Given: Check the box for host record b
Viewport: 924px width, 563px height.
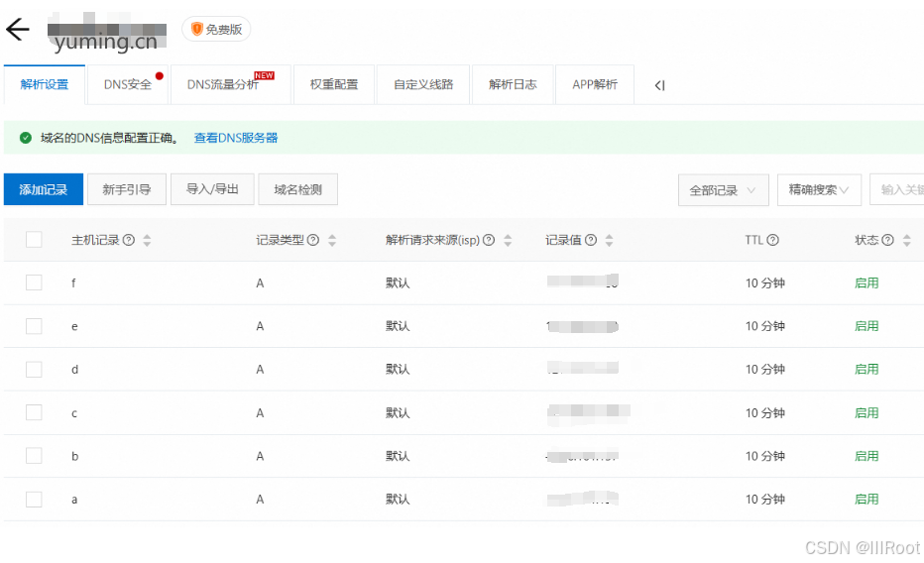Looking at the screenshot, I should 34,456.
